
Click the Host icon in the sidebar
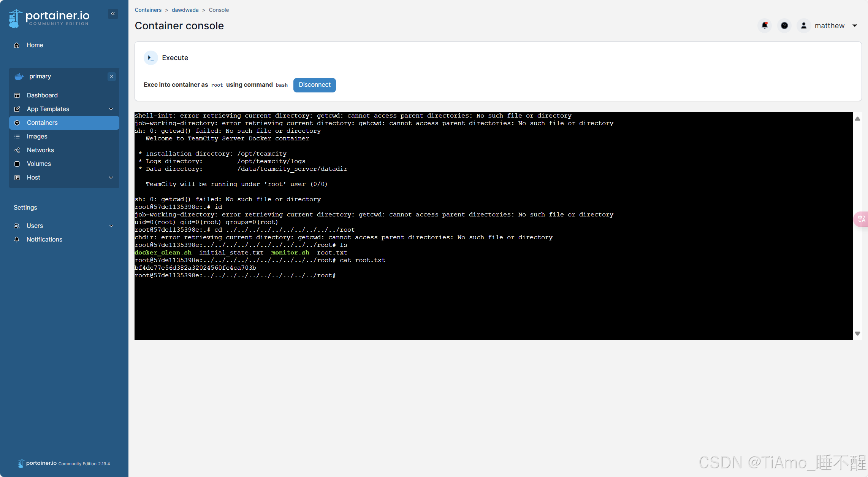(17, 178)
